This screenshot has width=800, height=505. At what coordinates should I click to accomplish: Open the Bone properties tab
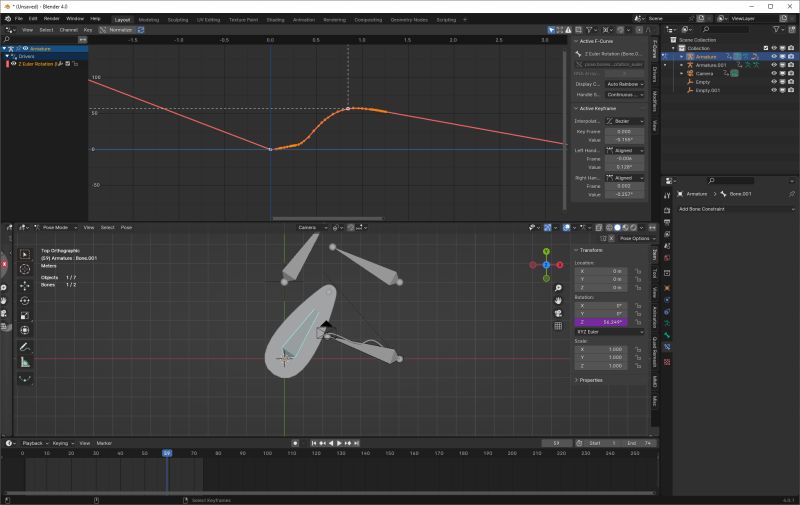click(x=667, y=335)
